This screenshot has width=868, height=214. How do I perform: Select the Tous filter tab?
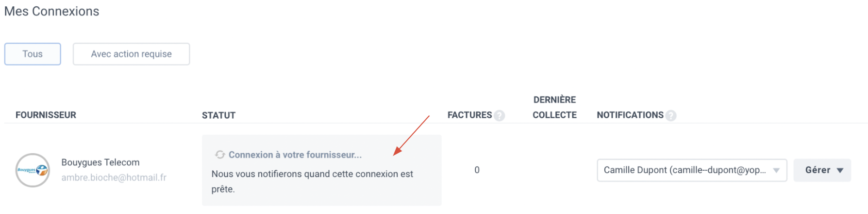[x=33, y=54]
